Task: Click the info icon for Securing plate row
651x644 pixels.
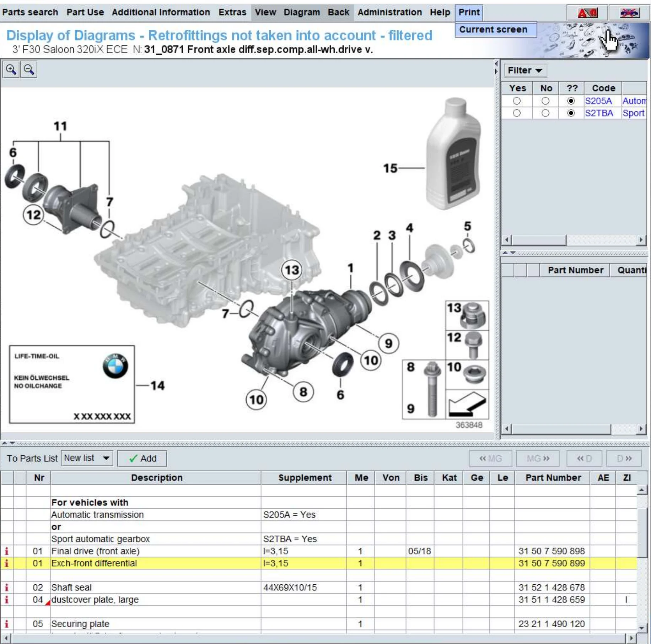Action: [6, 624]
